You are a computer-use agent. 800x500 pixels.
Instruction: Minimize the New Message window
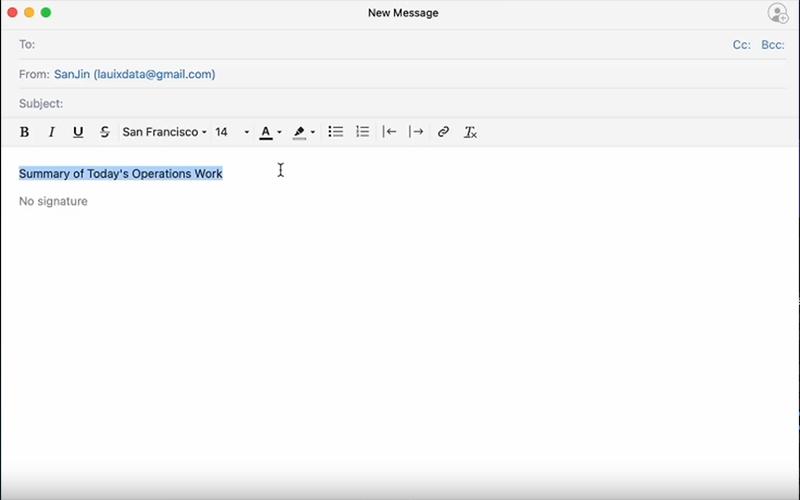pos(29,12)
